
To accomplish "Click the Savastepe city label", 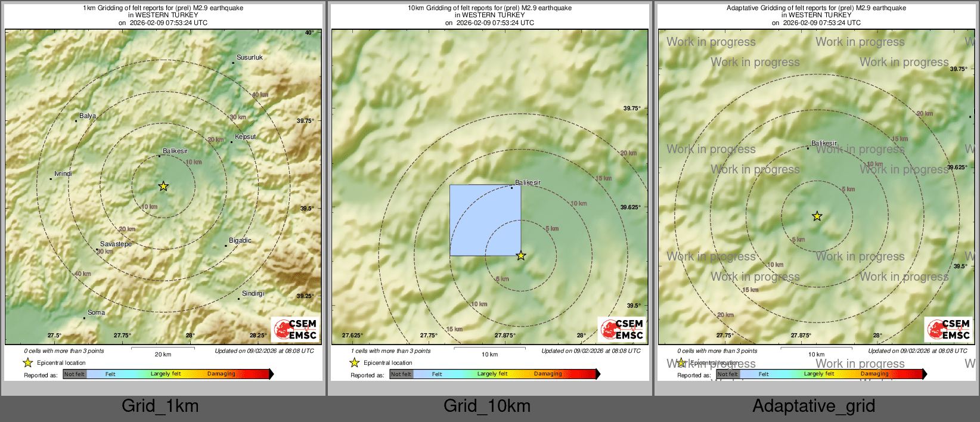I will (116, 244).
